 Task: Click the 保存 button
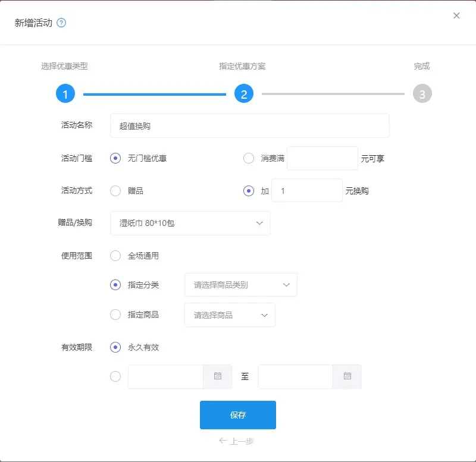tap(238, 415)
